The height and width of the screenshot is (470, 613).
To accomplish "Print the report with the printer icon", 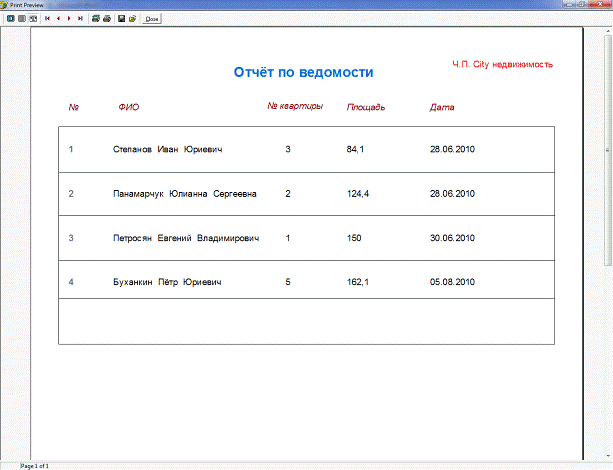I will pos(106,19).
